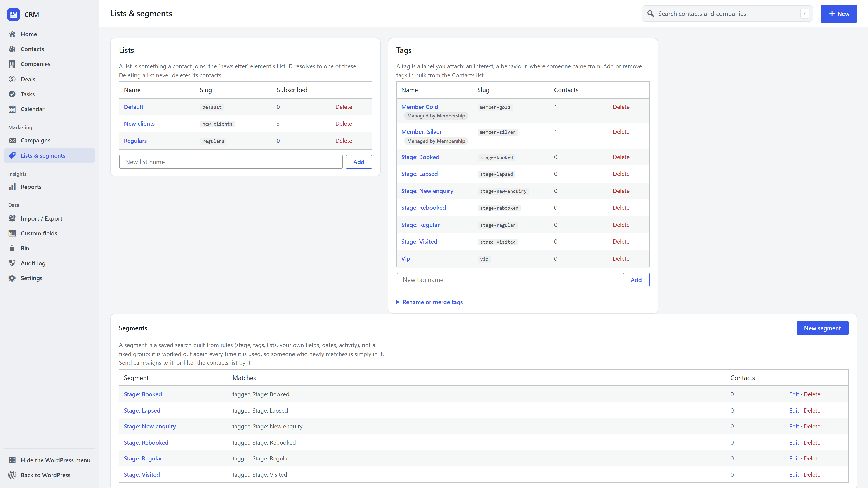Click the CRM logo icon
This screenshot has width=868, height=488.
pyautogui.click(x=14, y=14)
